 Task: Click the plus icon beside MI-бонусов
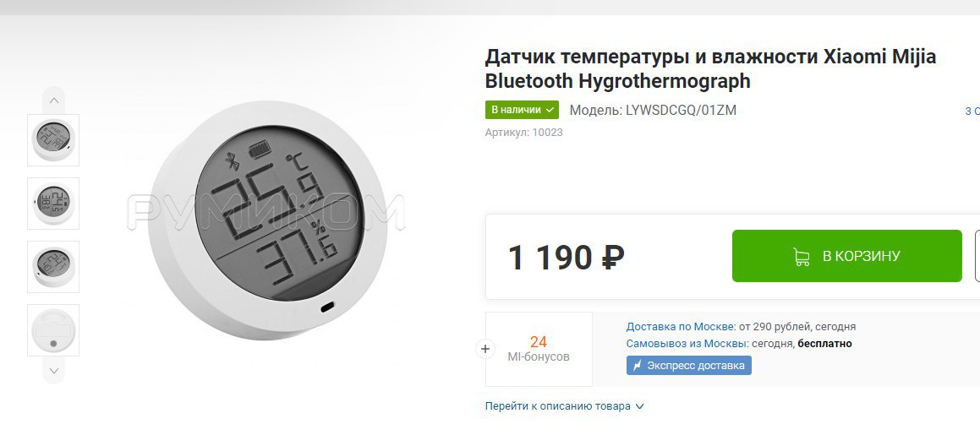tap(485, 349)
